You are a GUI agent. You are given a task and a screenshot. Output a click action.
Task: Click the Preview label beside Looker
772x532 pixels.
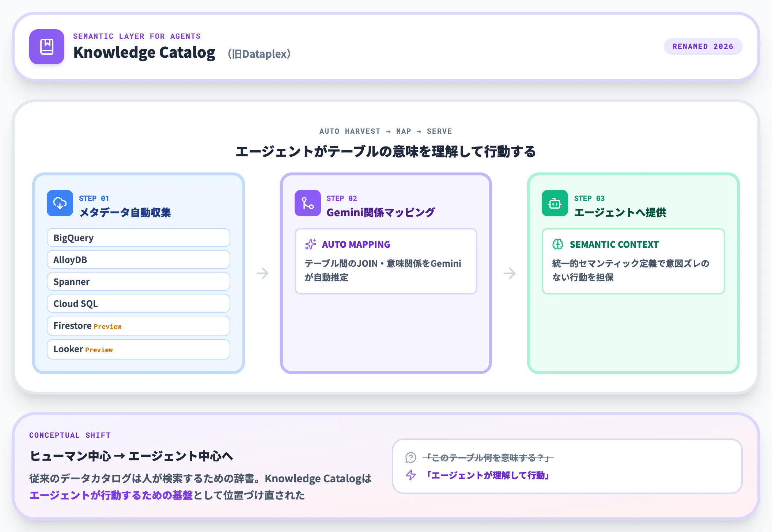tap(99, 350)
